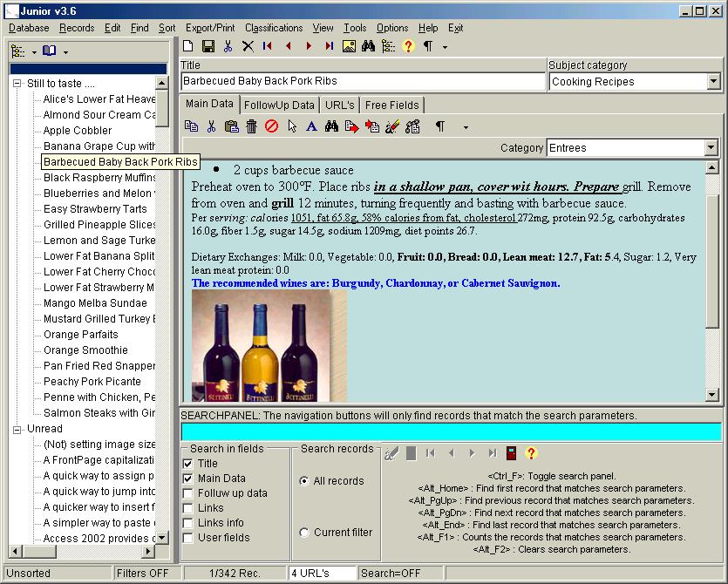Viewport: 728px width, 584px height.
Task: Open the Insert Image icon on the main toolbar
Action: point(347,44)
